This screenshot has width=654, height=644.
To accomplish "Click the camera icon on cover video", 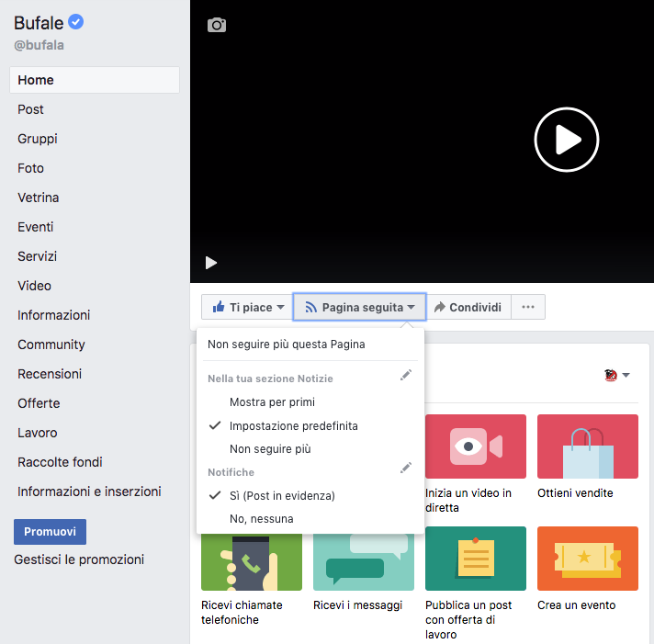I will click(x=217, y=25).
